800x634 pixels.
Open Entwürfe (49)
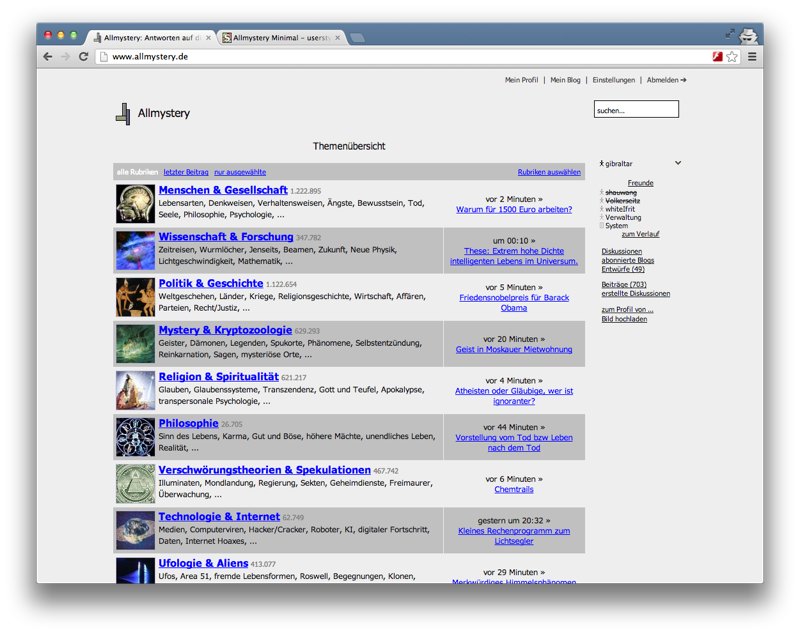623,269
